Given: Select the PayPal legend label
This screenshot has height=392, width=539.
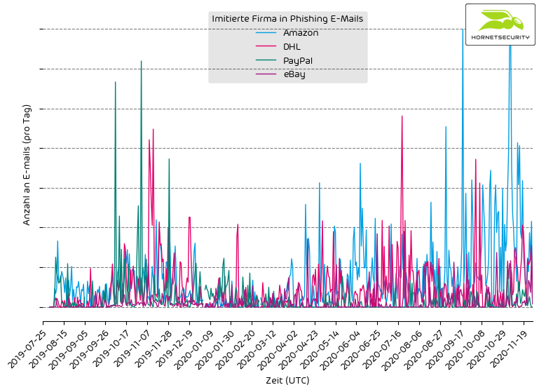Looking at the screenshot, I should [298, 61].
